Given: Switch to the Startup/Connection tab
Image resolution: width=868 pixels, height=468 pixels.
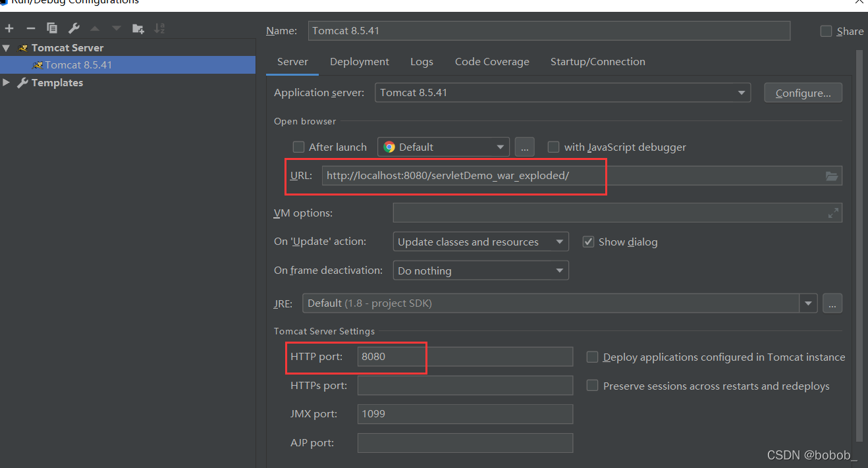Looking at the screenshot, I should pos(598,62).
